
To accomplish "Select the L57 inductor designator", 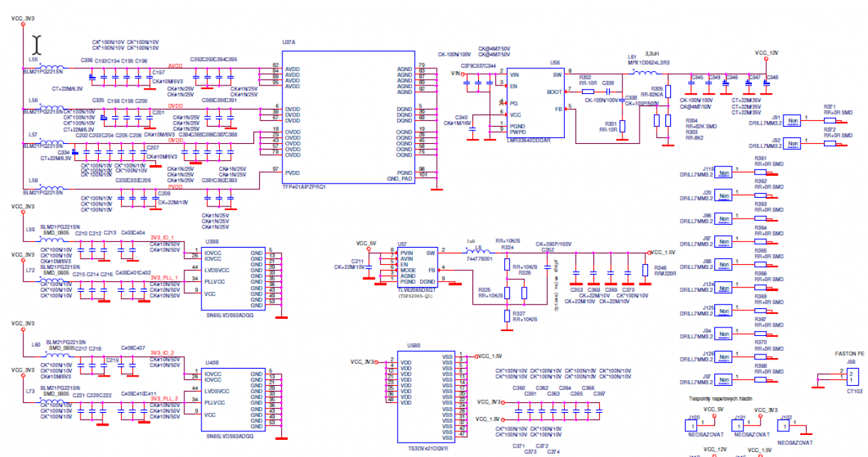I will 33,134.
